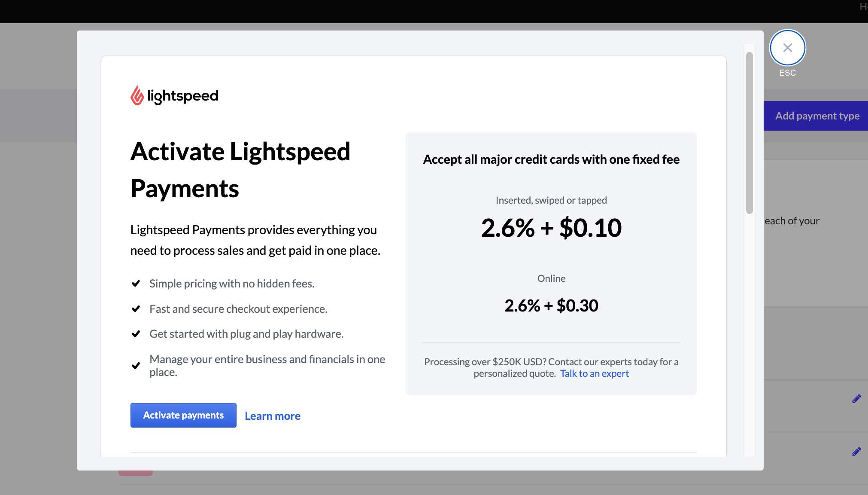Click the 'Inserted, swiped or tapped' rate text
This screenshot has width=868, height=495.
pos(551,228)
